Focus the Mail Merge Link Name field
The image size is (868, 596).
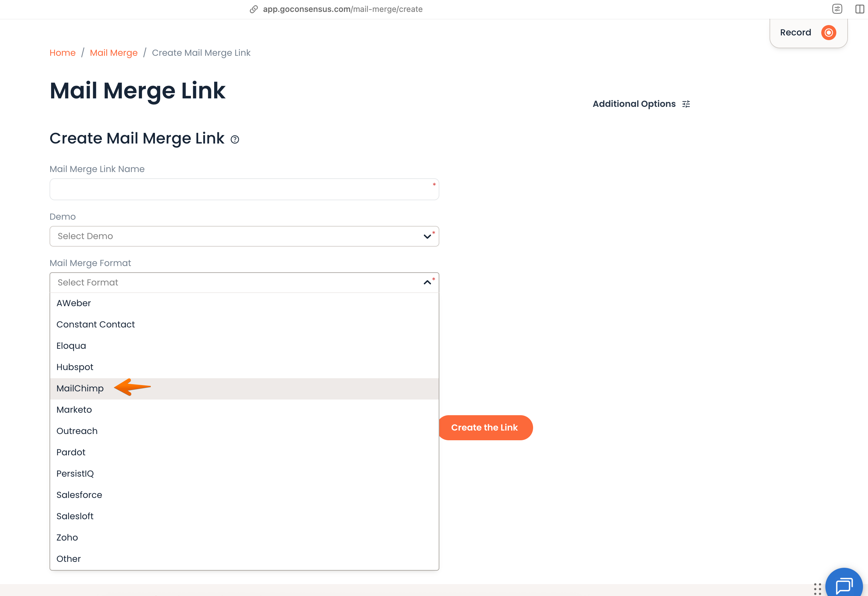[244, 189]
